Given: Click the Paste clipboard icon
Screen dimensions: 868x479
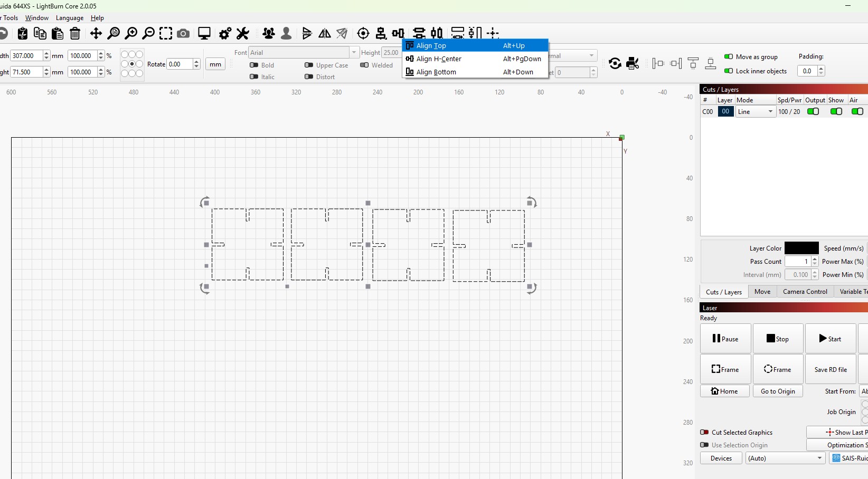Looking at the screenshot, I should coord(58,34).
